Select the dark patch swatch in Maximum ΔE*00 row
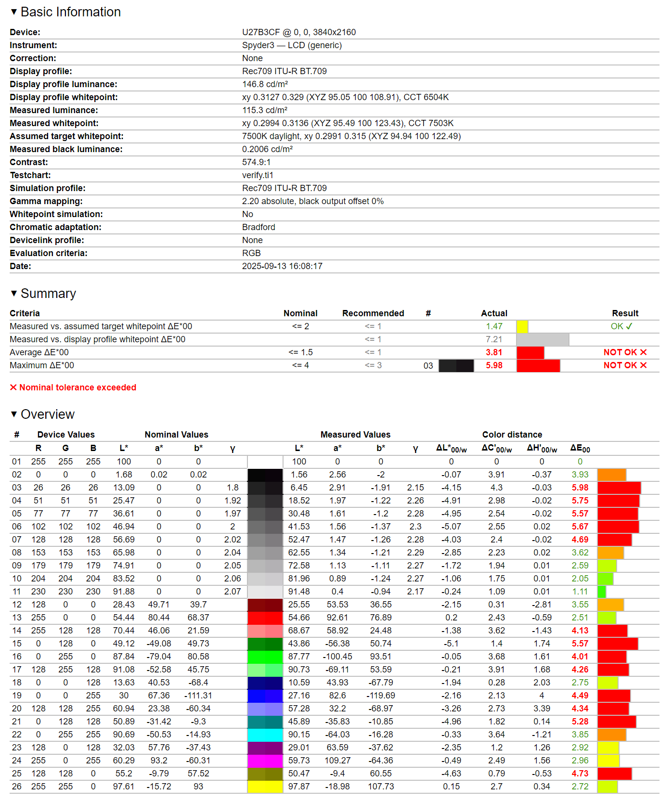Image resolution: width=672 pixels, height=800 pixels. click(456, 365)
